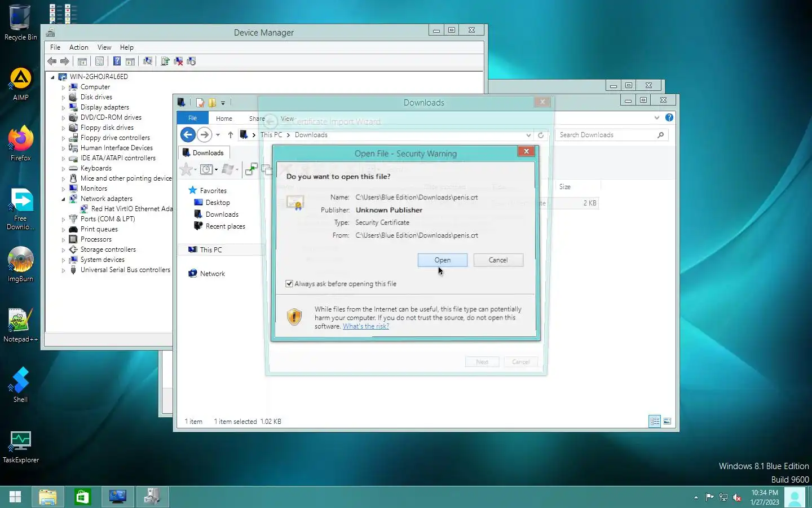Click Cancel in the Security Warning dialog
The height and width of the screenshot is (508, 812).
[498, 260]
